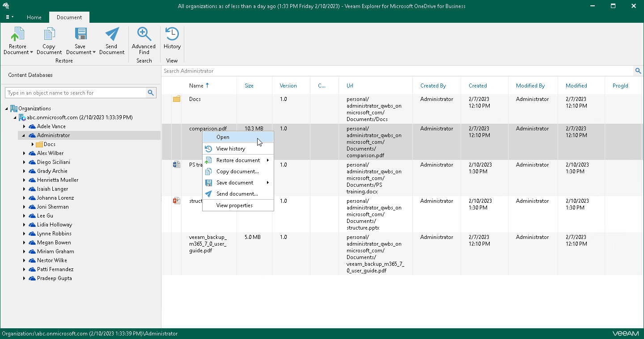Sort table by Url column header
This screenshot has height=339, width=644.
coord(350,86)
